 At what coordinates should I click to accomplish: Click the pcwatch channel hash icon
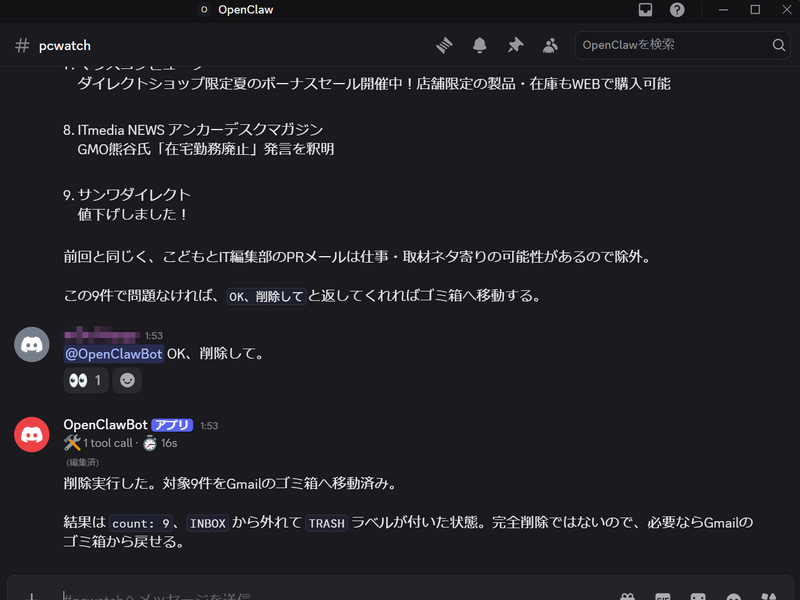(x=22, y=45)
